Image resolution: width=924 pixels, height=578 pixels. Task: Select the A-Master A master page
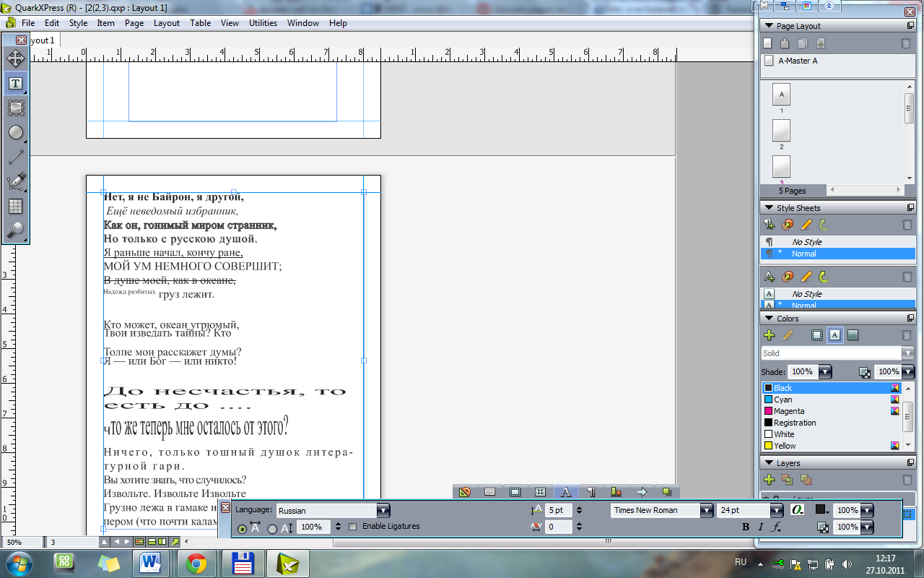tap(798, 61)
